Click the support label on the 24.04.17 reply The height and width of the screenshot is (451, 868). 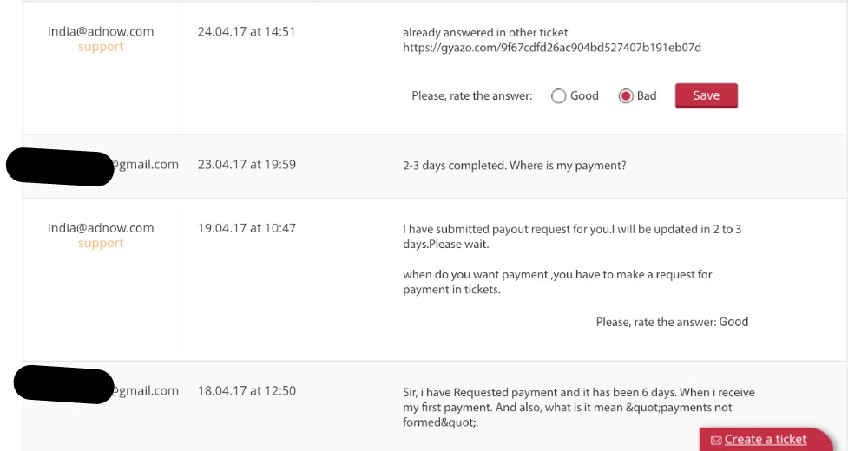tap(101, 47)
